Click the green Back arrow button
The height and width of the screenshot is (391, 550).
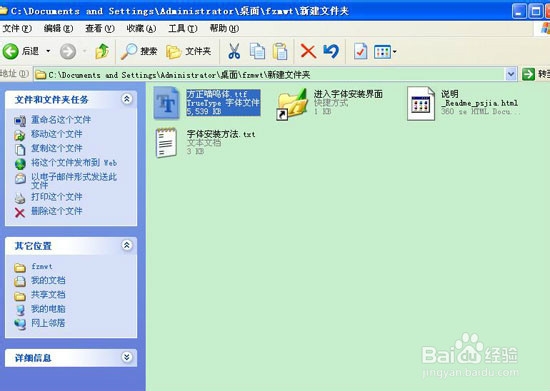coord(11,52)
